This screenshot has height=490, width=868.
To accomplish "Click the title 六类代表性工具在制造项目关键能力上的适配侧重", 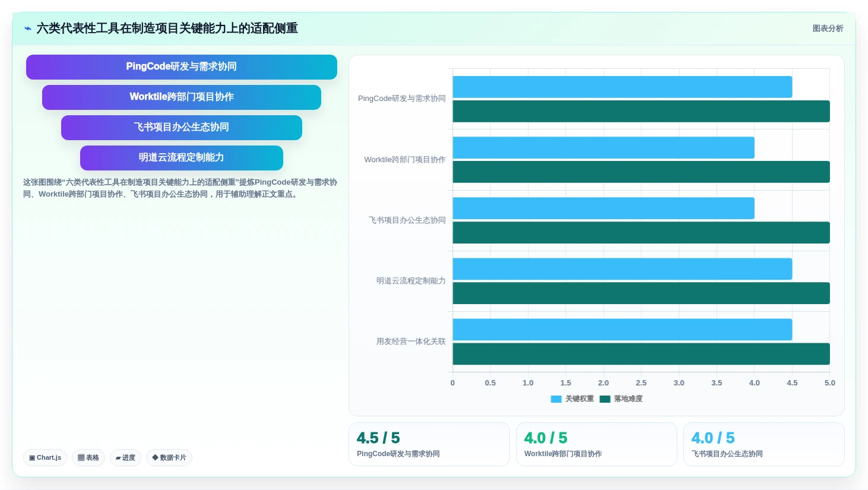I will point(167,29).
